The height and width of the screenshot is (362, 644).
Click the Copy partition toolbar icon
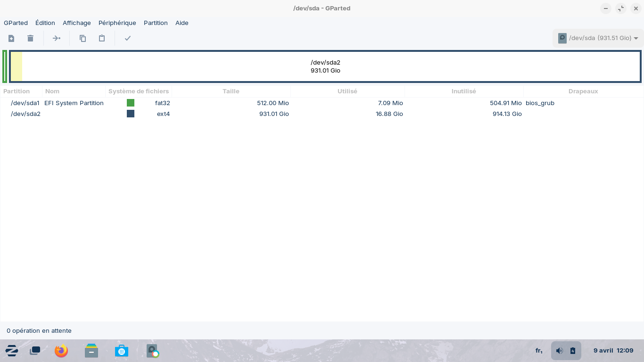[83, 38]
